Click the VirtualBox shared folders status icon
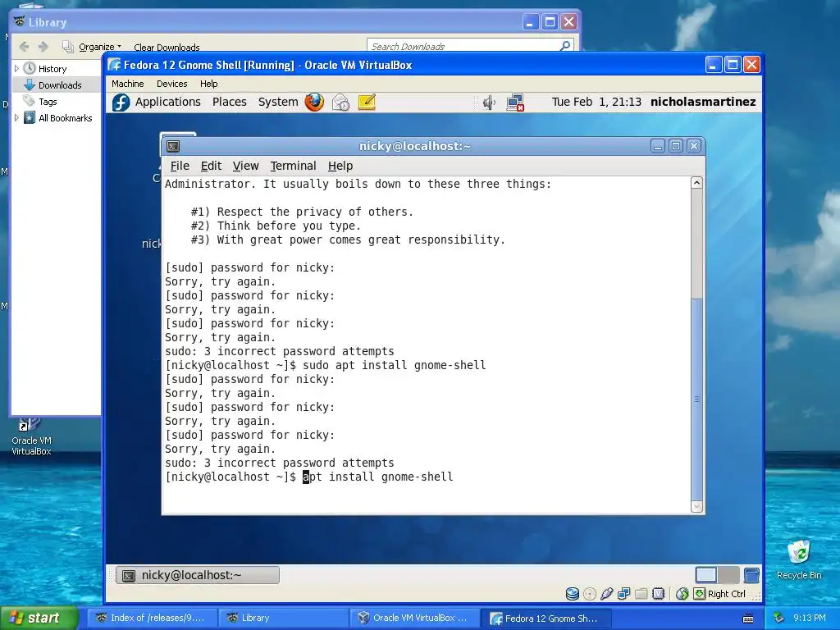 tap(641, 594)
